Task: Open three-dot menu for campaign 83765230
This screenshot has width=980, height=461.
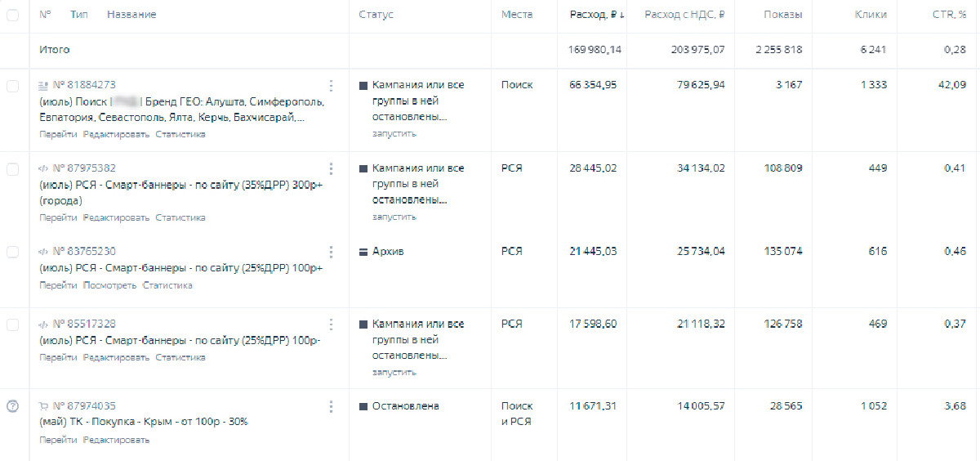Action: (331, 252)
